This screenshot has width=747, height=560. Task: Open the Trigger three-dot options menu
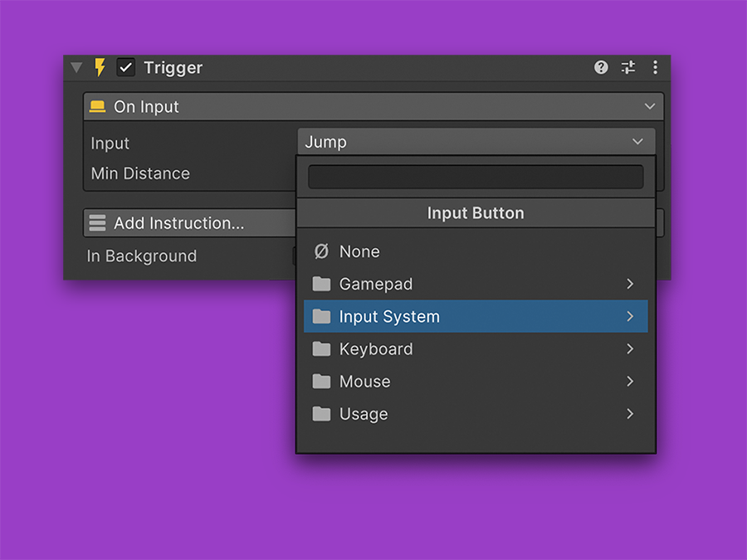(655, 67)
